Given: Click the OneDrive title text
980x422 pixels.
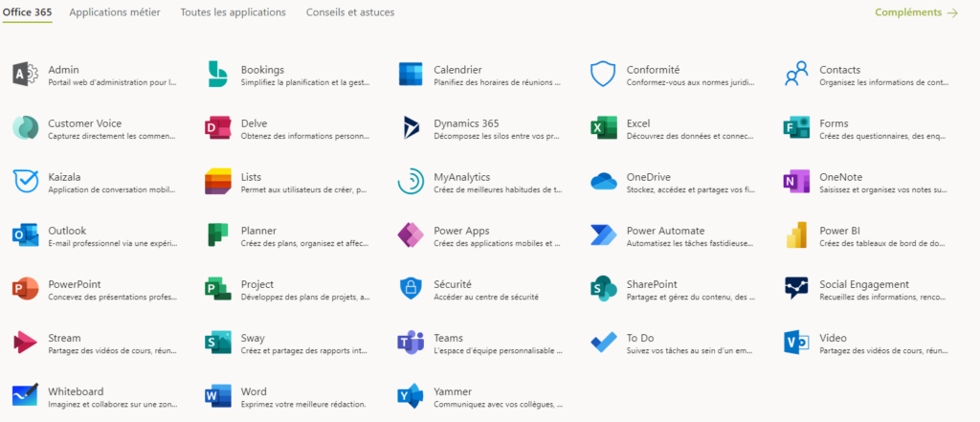Looking at the screenshot, I should [648, 178].
